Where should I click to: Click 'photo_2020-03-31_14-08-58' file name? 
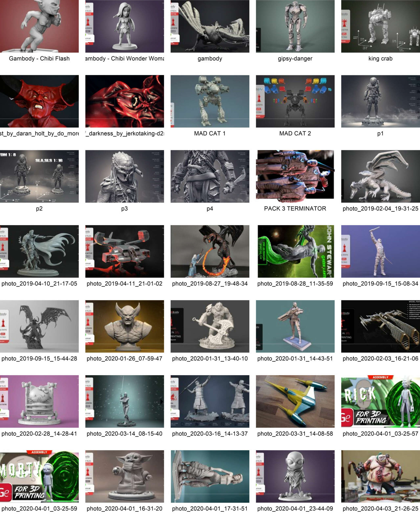(295, 434)
